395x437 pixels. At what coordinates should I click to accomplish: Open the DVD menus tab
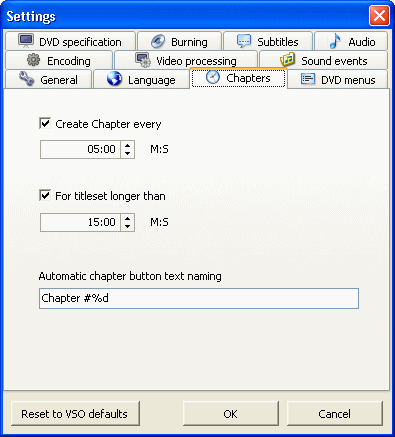pos(338,79)
